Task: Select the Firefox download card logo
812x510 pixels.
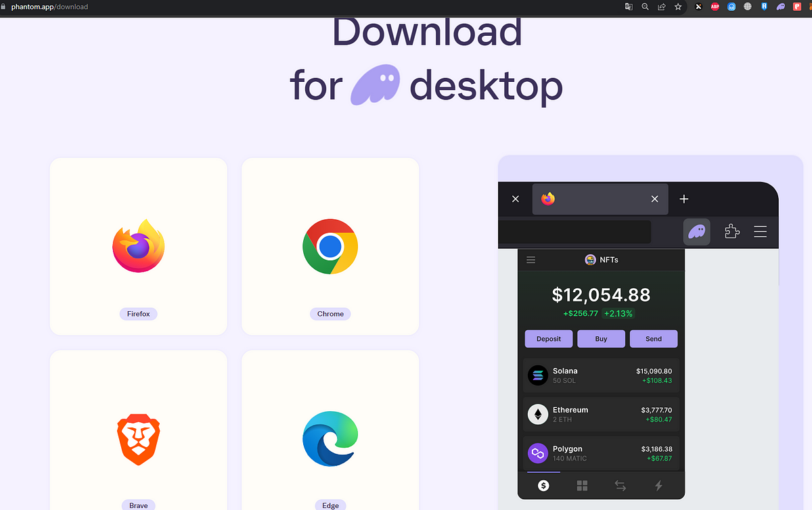Action: [x=139, y=246]
